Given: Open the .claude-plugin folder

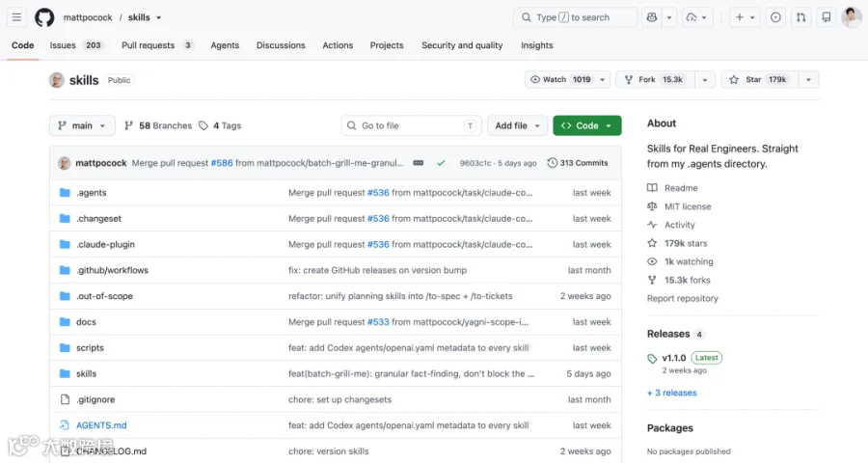Looking at the screenshot, I should point(106,244).
